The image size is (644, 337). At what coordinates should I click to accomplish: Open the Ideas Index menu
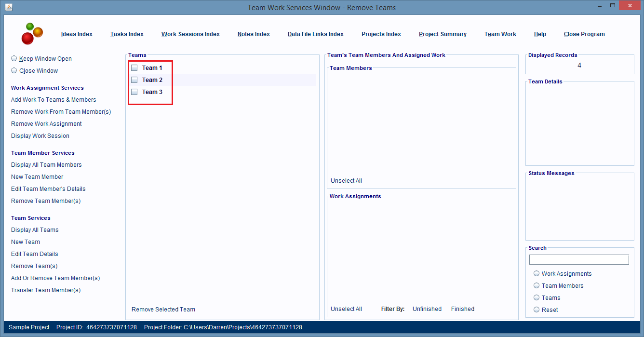pos(77,34)
